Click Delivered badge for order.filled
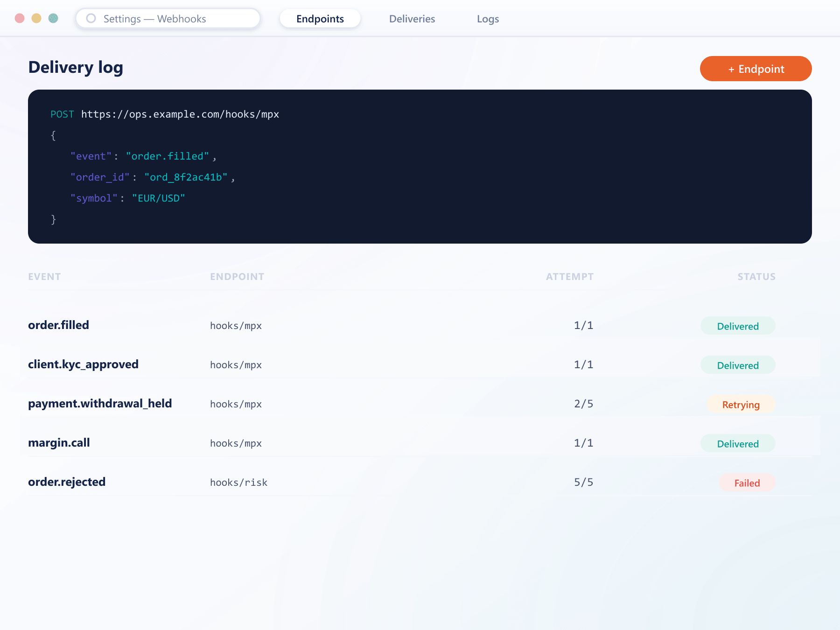Image resolution: width=840 pixels, height=630 pixels. tap(738, 326)
